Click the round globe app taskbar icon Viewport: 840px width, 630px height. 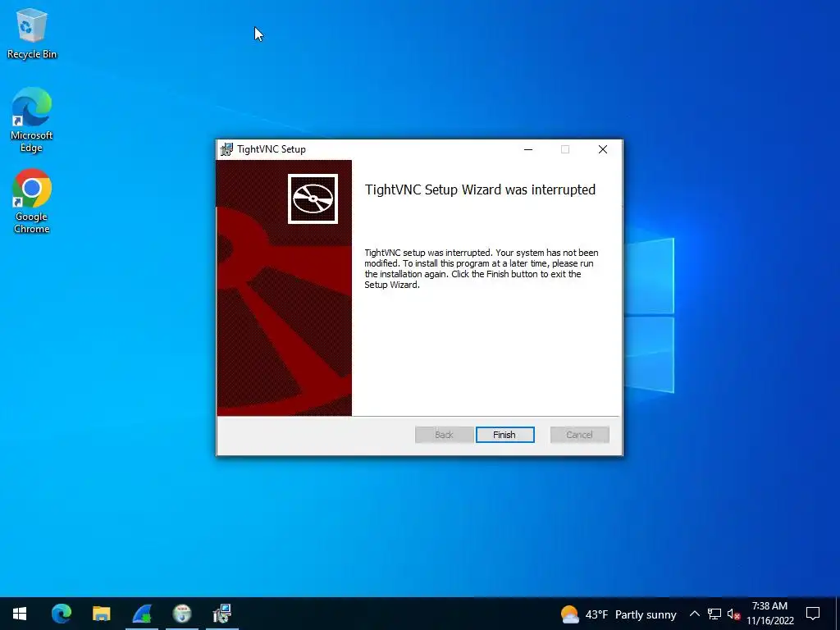[182, 614]
